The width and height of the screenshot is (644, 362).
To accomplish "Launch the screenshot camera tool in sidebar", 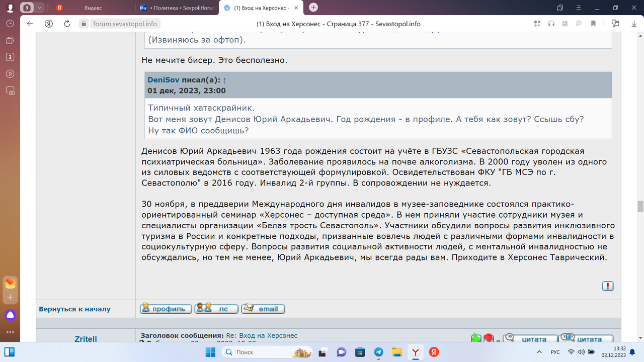I will pyautogui.click(x=10, y=89).
